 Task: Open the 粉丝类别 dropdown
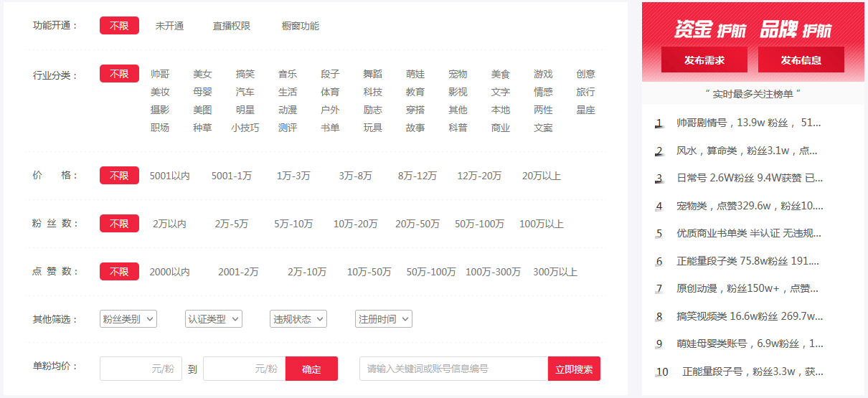(128, 319)
